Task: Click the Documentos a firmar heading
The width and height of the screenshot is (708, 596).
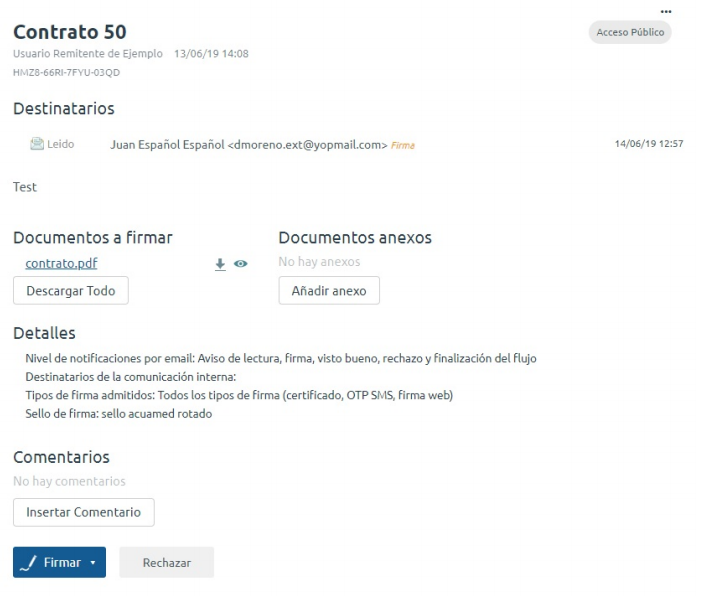Action: 93,238
